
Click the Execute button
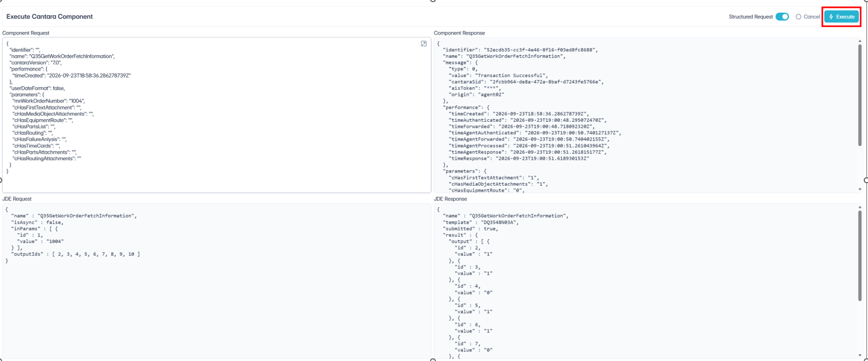842,17
